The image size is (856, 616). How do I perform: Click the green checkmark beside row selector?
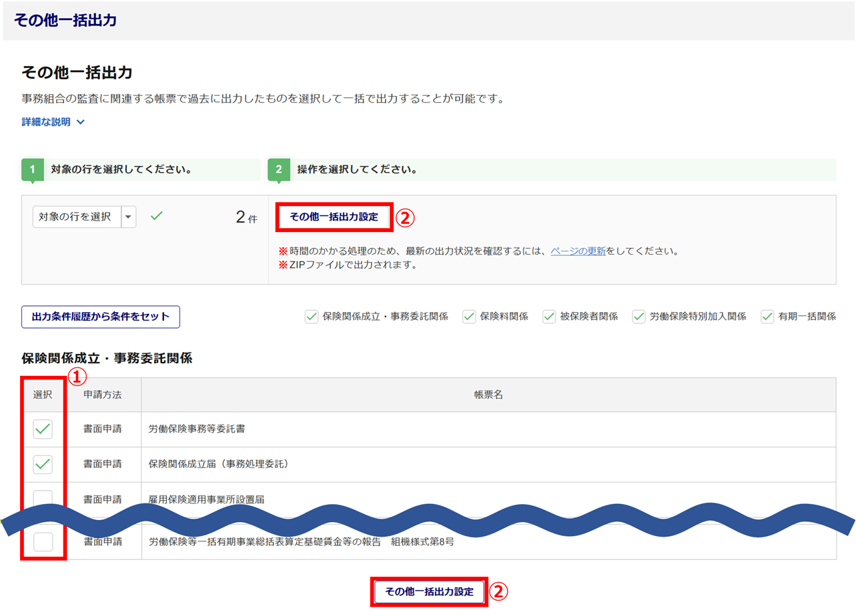[x=157, y=216]
